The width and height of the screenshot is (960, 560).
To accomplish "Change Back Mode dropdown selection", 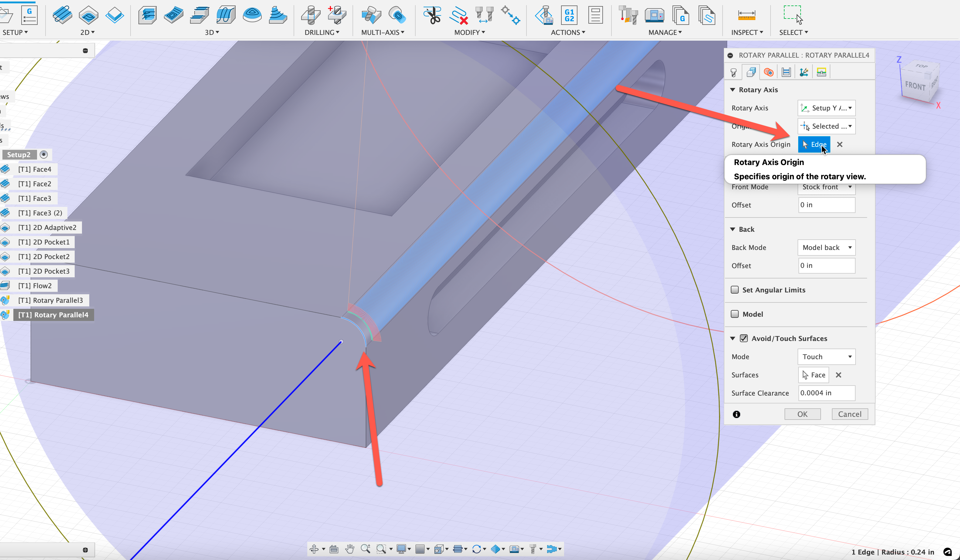I will click(x=826, y=247).
